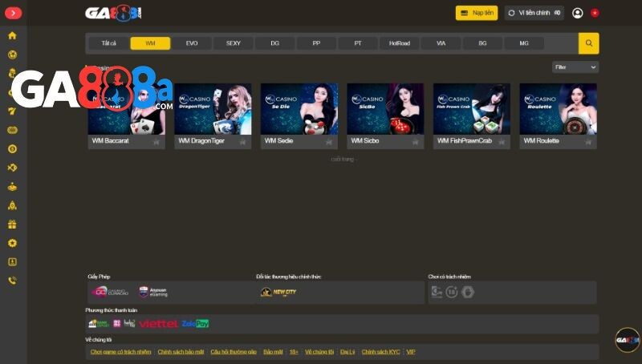The height and width of the screenshot is (364, 642).
Task: Click the soccer ball sports icon
Action: [12, 55]
